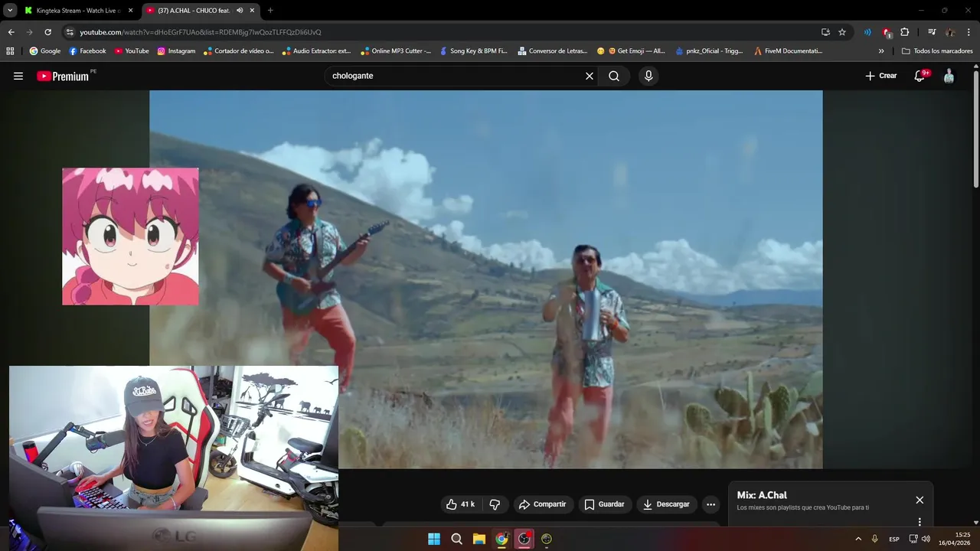Viewport: 980px width, 551px height.
Task: Show hidden system tray icons chevron
Action: coord(858,539)
